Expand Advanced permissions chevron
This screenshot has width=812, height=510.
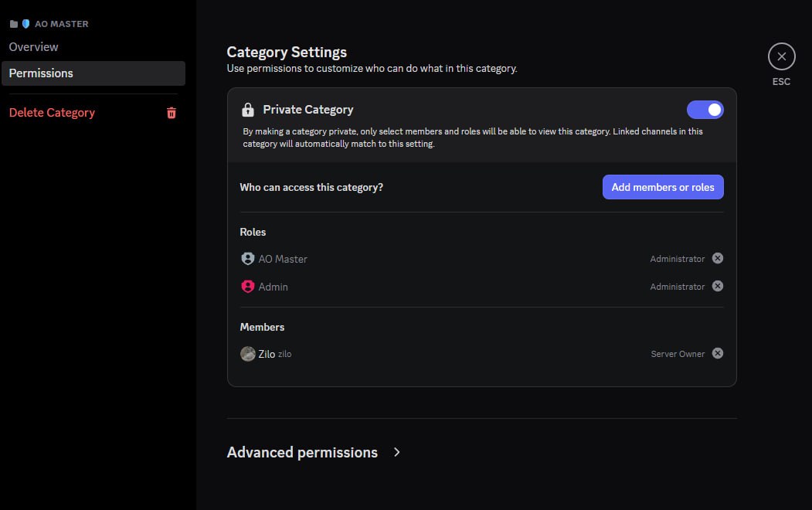[x=396, y=452]
